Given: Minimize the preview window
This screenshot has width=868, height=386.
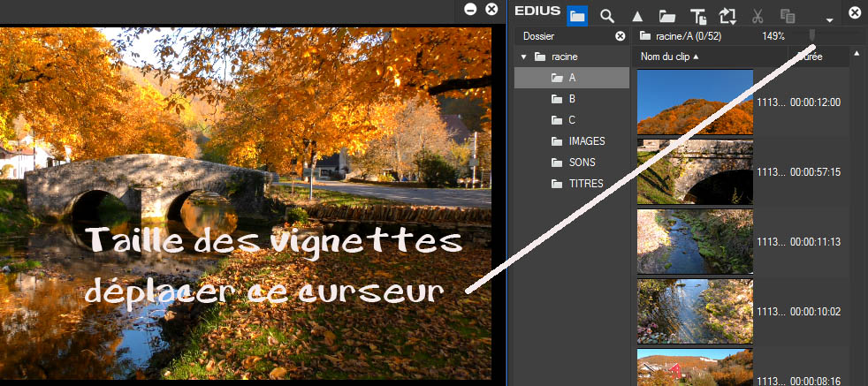Looking at the screenshot, I should point(470,10).
